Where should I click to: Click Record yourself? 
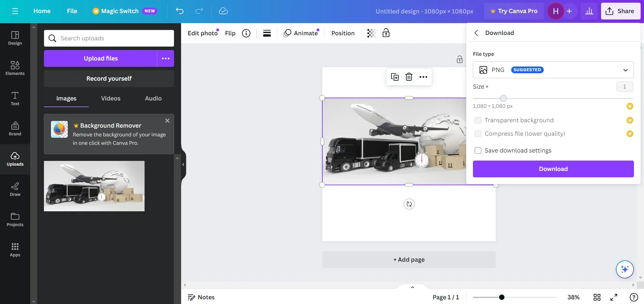point(109,78)
